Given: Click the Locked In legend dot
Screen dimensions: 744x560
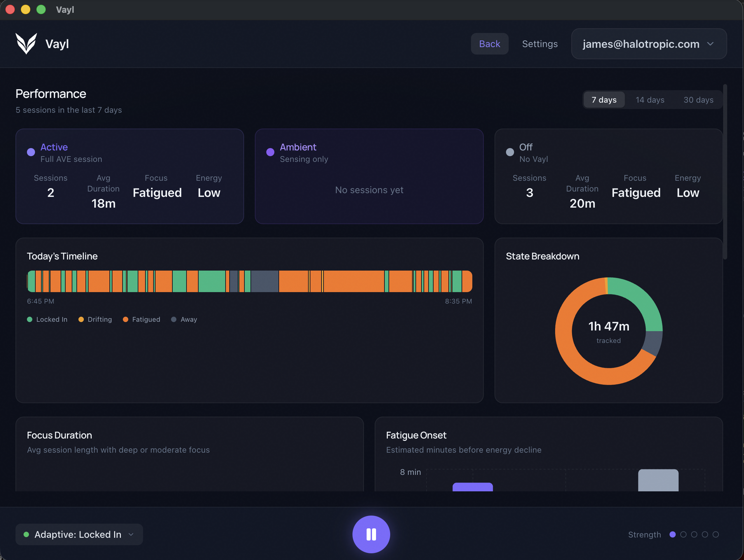Looking at the screenshot, I should 30,319.
